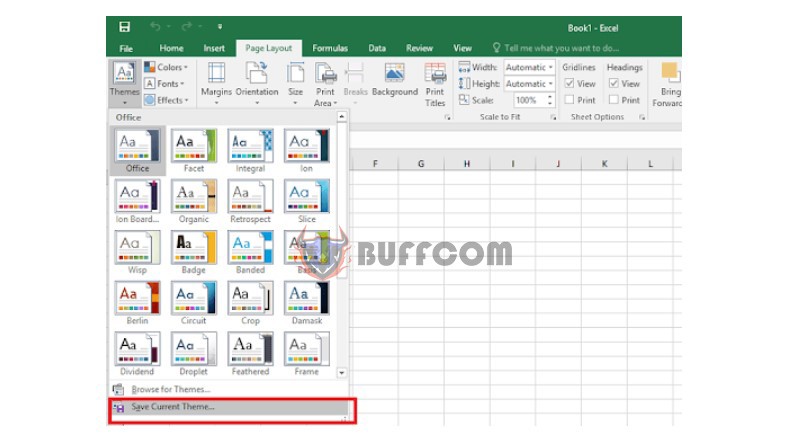Select the Retrospect theme
800x441 pixels.
(250, 201)
